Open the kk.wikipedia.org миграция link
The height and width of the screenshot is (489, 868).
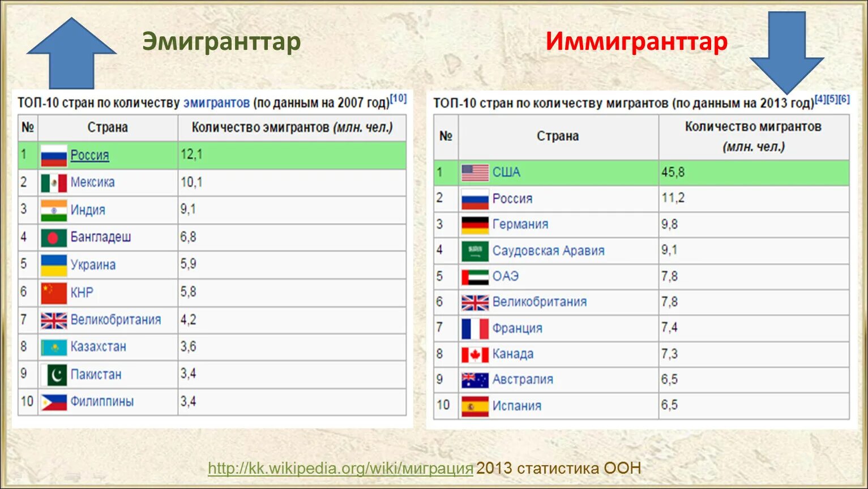[x=340, y=469]
